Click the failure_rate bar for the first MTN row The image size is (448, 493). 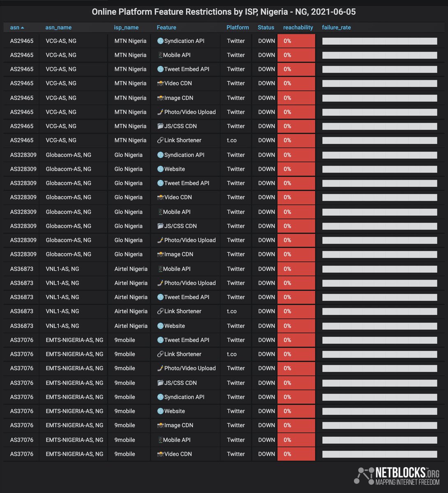[379, 41]
